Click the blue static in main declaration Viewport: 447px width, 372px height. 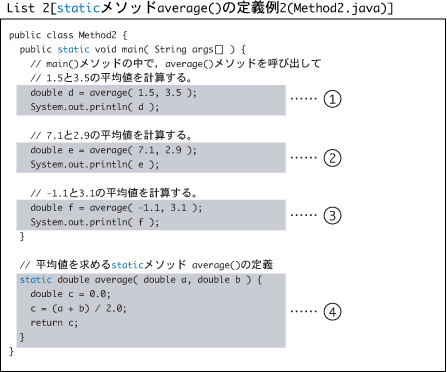click(x=73, y=50)
